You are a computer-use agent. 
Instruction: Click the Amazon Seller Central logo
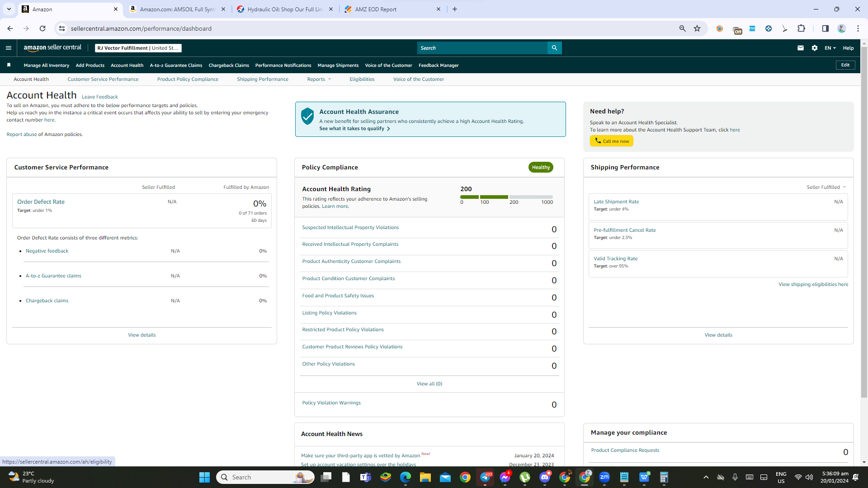(x=52, y=47)
